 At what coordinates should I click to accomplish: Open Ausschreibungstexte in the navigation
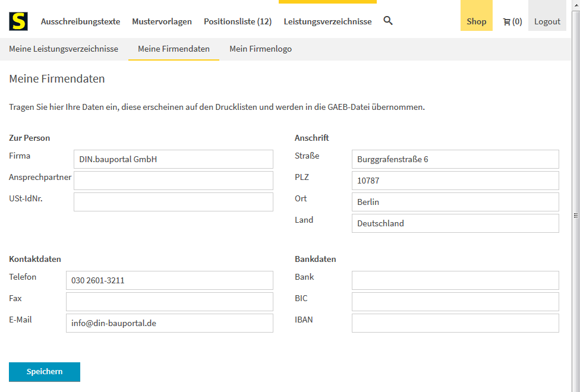80,21
